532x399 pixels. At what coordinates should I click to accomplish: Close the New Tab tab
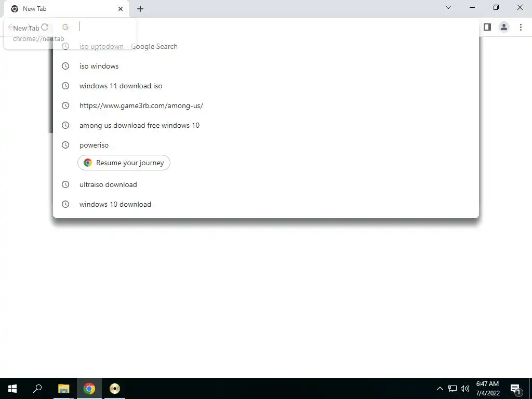tap(121, 9)
